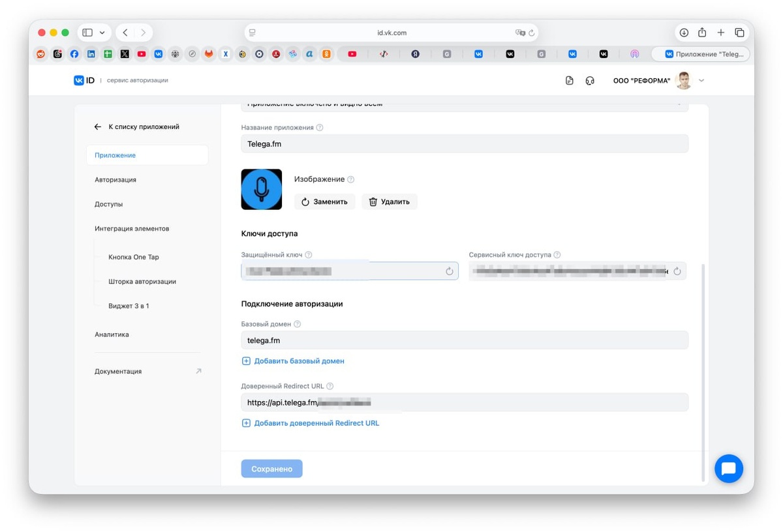Click the Safari share icon
Screen dimensions: 783x532
point(702,33)
